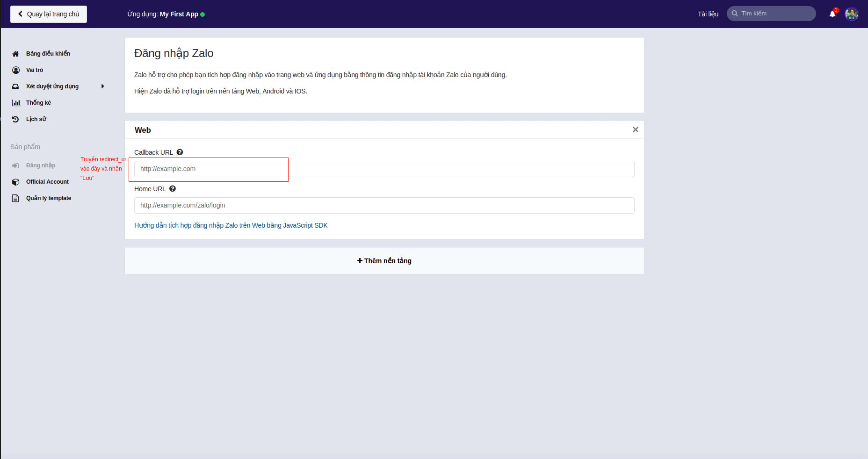This screenshot has width=868, height=459.
Task: Click the Sản phẩm section label
Action: coord(25,147)
